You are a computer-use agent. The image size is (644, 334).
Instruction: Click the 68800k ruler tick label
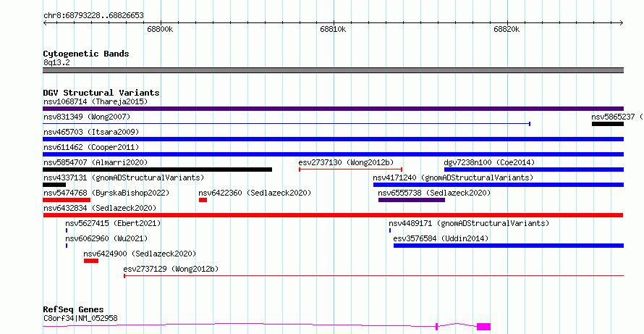pos(160,29)
